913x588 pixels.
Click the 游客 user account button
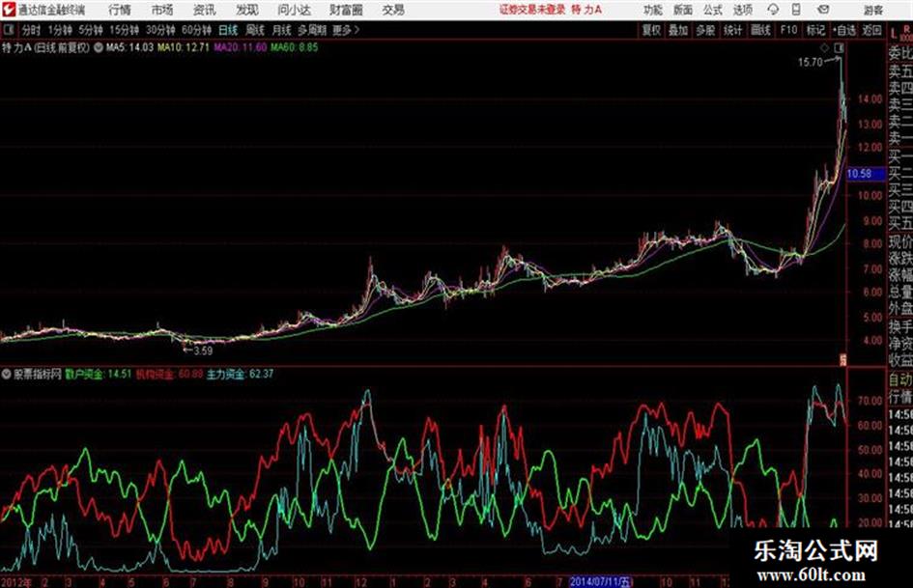coord(872,10)
